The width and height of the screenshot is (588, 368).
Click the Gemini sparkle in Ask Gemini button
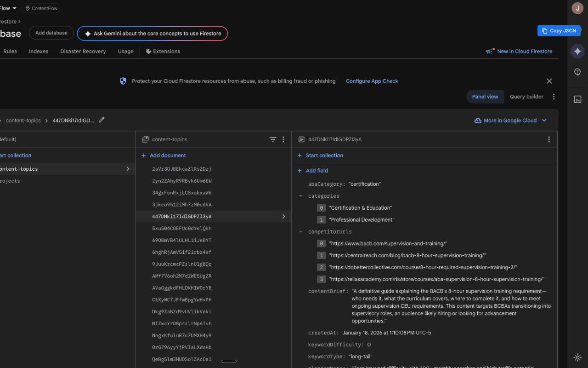pyautogui.click(x=88, y=34)
